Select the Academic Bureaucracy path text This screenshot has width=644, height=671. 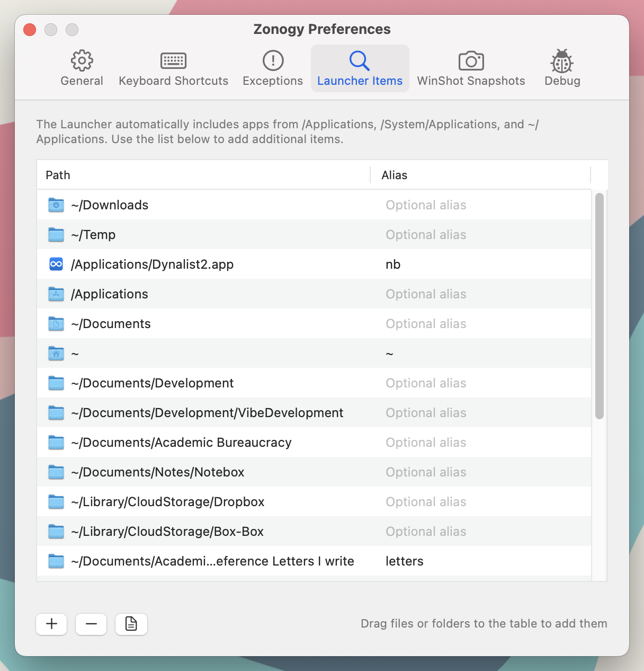pyautogui.click(x=181, y=443)
